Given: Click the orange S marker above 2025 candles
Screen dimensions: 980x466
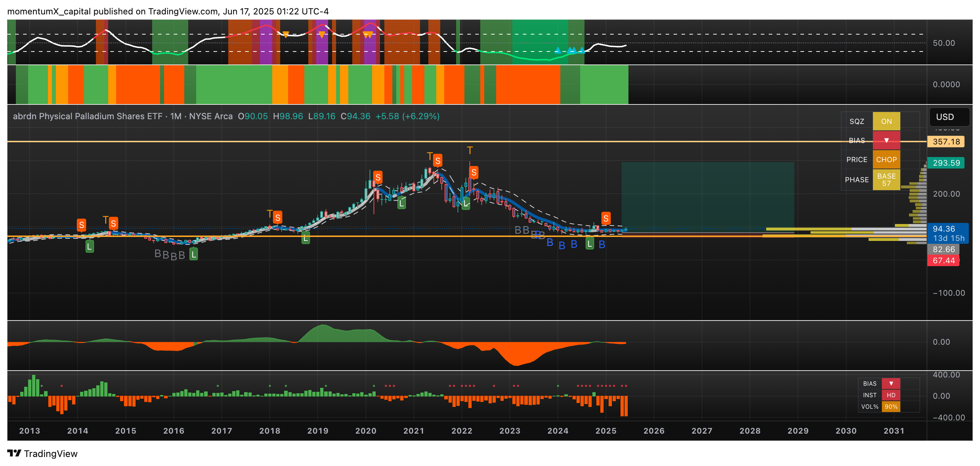Looking at the screenshot, I should 606,219.
